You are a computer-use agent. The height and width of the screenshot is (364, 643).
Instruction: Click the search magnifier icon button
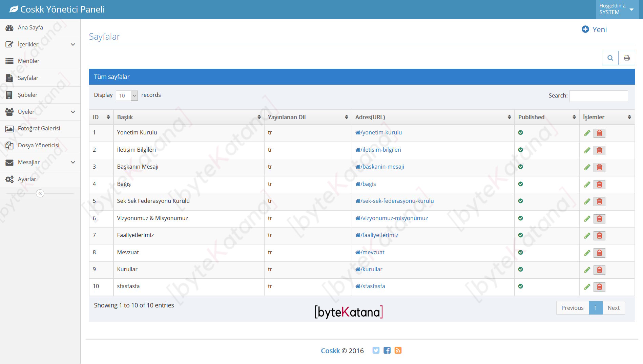tap(610, 58)
